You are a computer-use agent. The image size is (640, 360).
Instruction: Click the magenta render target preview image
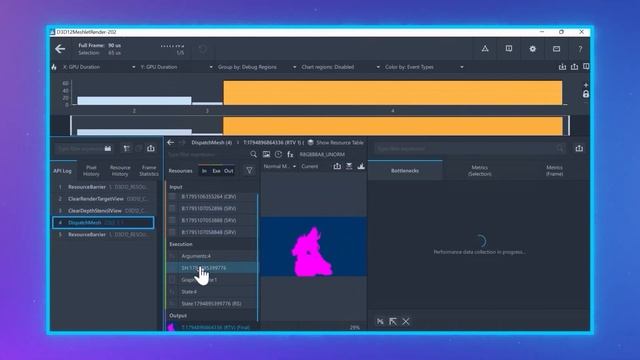[313, 247]
